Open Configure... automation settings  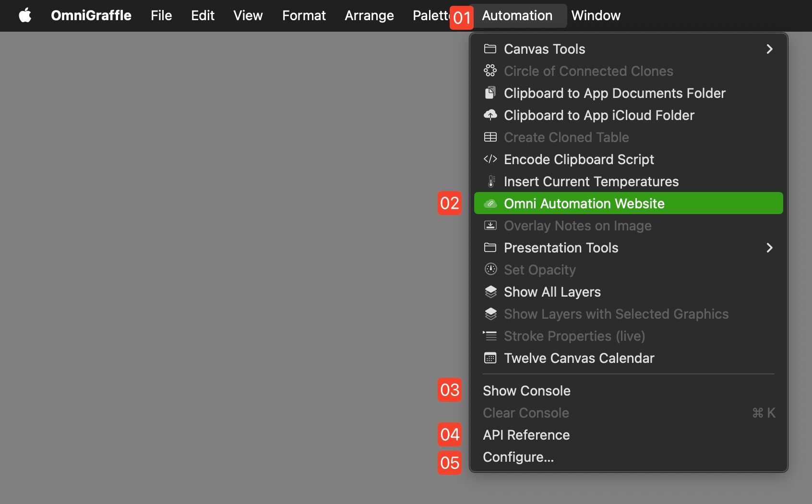point(628,457)
